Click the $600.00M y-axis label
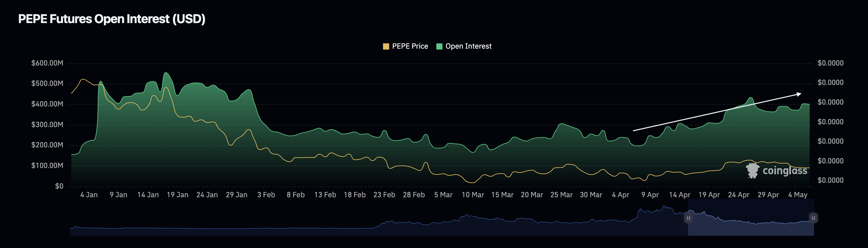This screenshot has height=248, width=868. coord(47,63)
